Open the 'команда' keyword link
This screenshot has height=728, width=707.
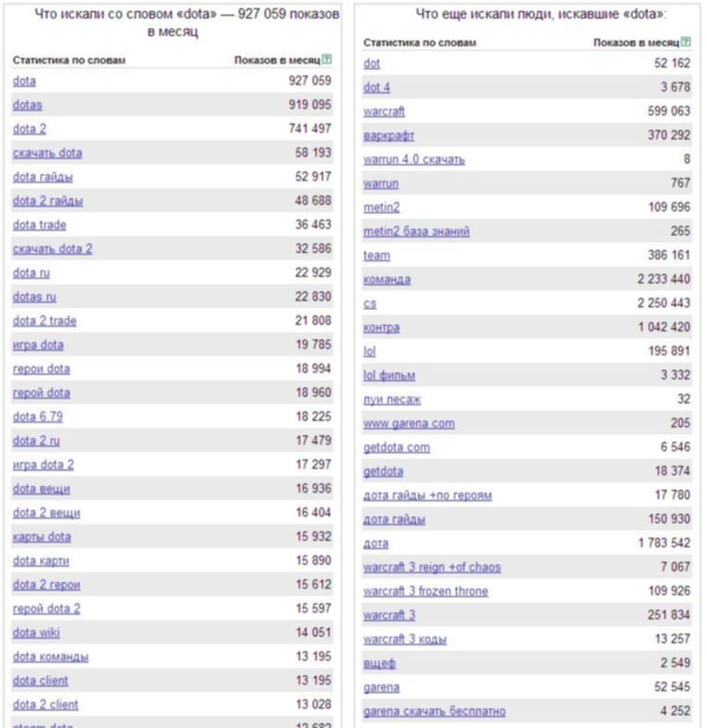[387, 280]
